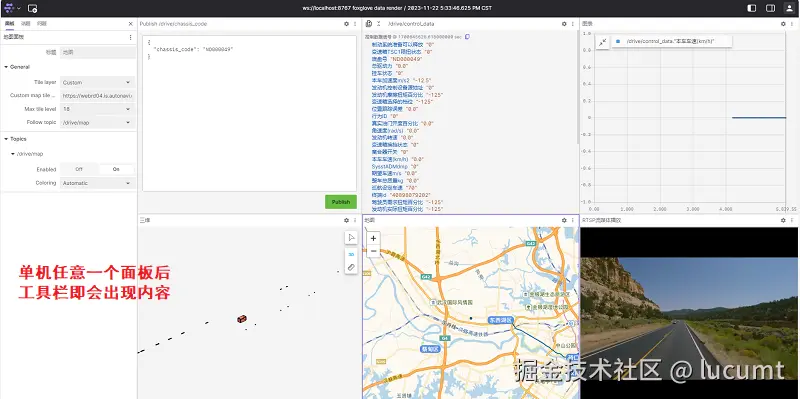Toggle the left sidebar layout icon
800x399 pixels.
[752, 8]
